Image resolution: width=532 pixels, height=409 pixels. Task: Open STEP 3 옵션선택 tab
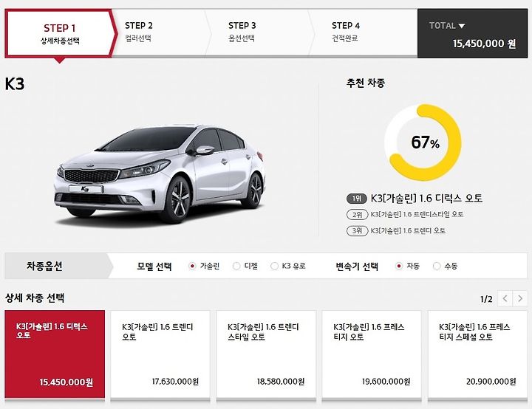[x=259, y=33]
